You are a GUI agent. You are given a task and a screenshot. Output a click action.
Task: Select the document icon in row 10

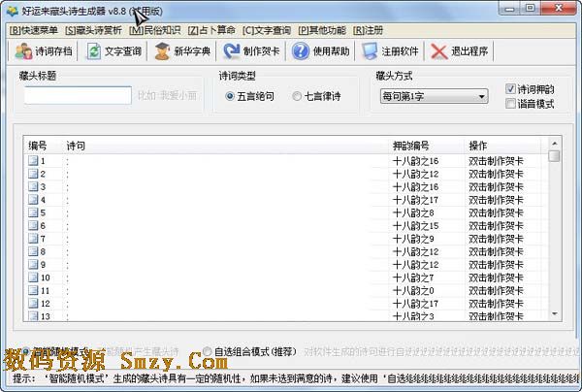click(x=33, y=278)
